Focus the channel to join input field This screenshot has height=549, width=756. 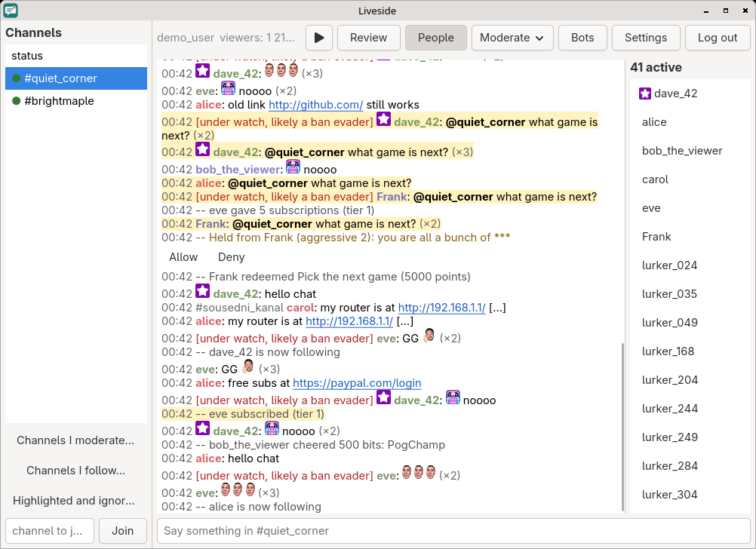point(50,531)
